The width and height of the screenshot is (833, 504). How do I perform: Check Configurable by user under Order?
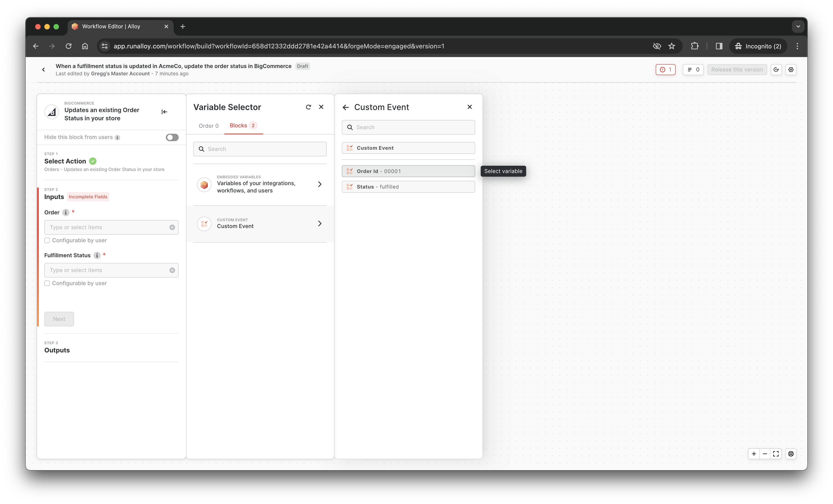47,240
